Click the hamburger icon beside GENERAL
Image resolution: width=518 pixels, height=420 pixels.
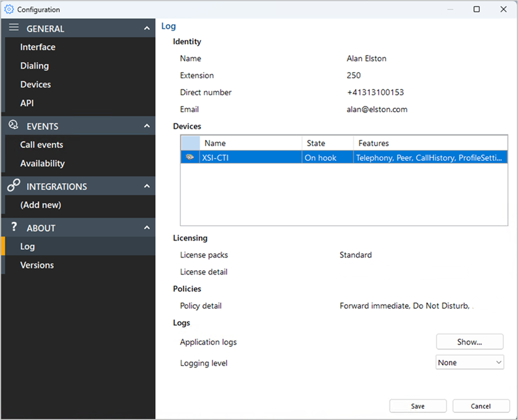pos(14,28)
